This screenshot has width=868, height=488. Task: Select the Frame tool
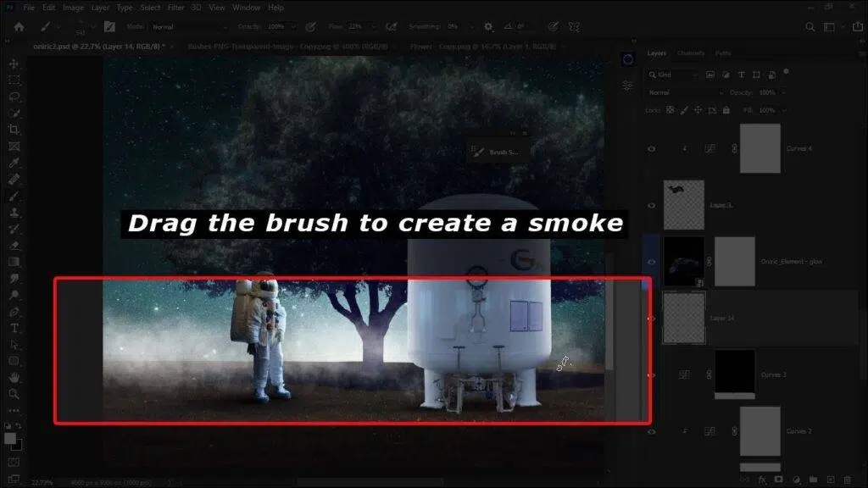coord(14,146)
